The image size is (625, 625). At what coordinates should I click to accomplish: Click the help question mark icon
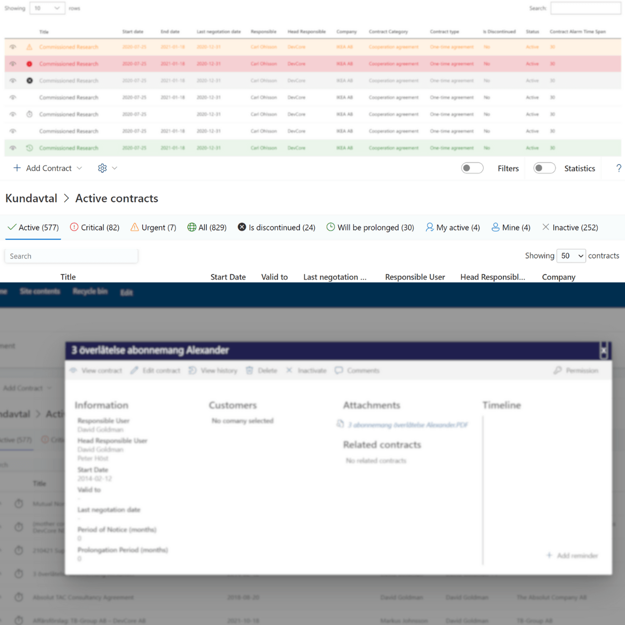618,168
